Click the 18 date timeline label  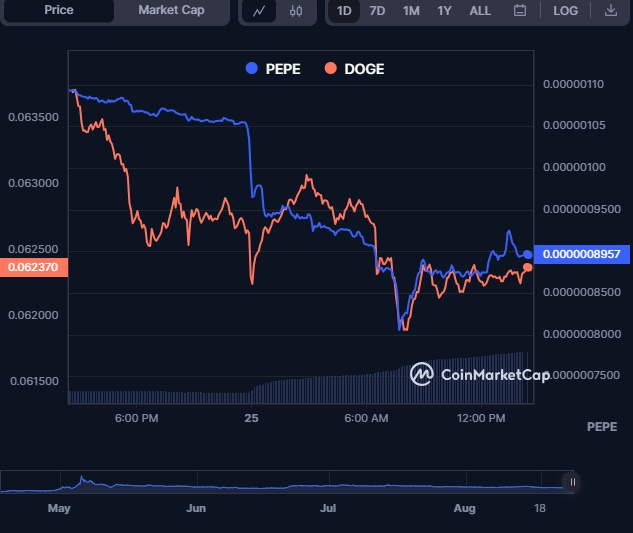(x=540, y=508)
